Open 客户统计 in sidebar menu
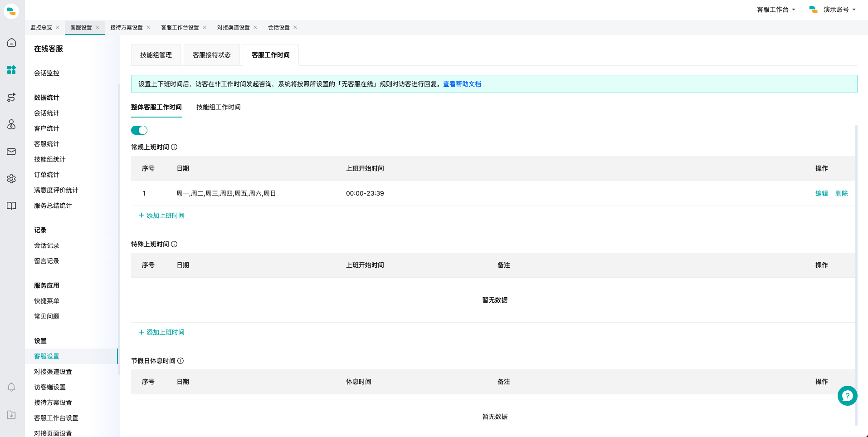The width and height of the screenshot is (868, 437). click(x=47, y=128)
